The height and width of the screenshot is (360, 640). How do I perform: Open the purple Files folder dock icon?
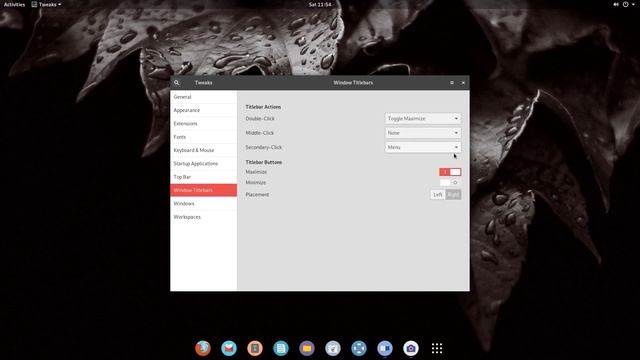[x=307, y=348]
